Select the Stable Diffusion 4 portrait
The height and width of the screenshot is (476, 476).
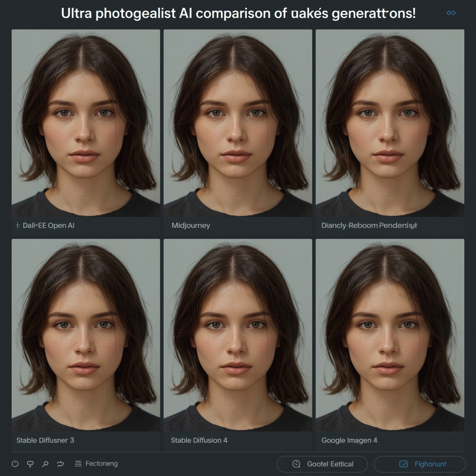point(238,335)
